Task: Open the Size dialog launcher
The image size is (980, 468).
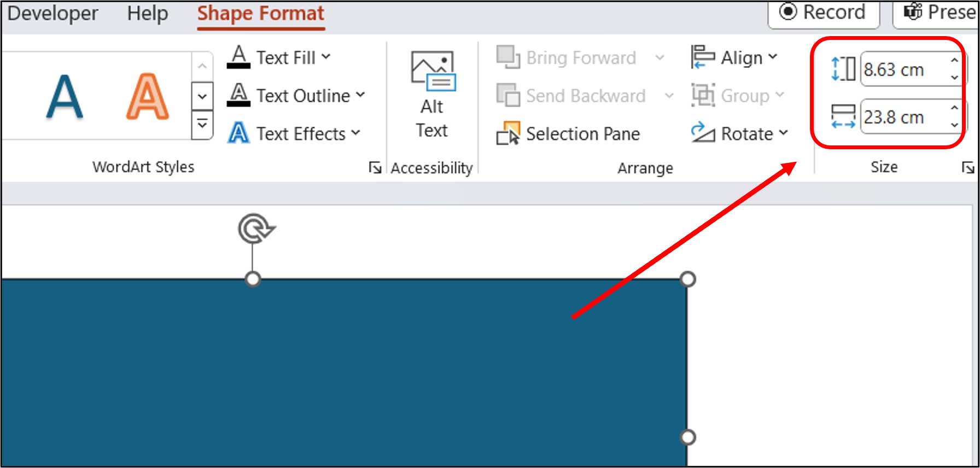Action: (967, 168)
